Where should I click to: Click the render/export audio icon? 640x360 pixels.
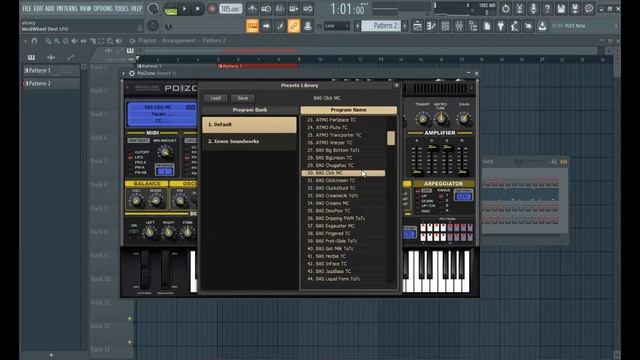click(x=575, y=9)
